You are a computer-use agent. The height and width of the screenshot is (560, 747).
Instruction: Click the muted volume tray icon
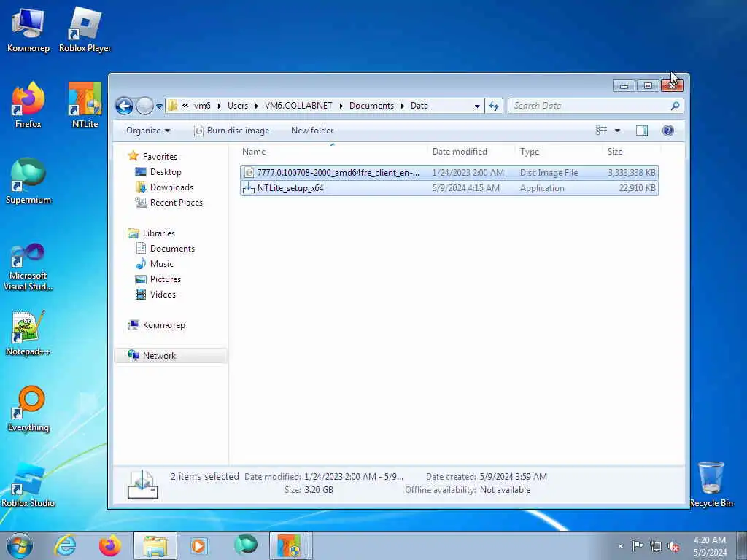(x=673, y=546)
